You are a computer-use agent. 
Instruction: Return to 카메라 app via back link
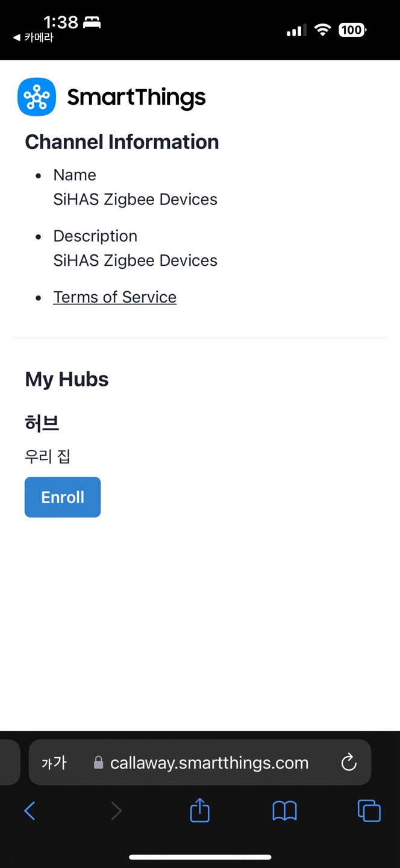33,37
